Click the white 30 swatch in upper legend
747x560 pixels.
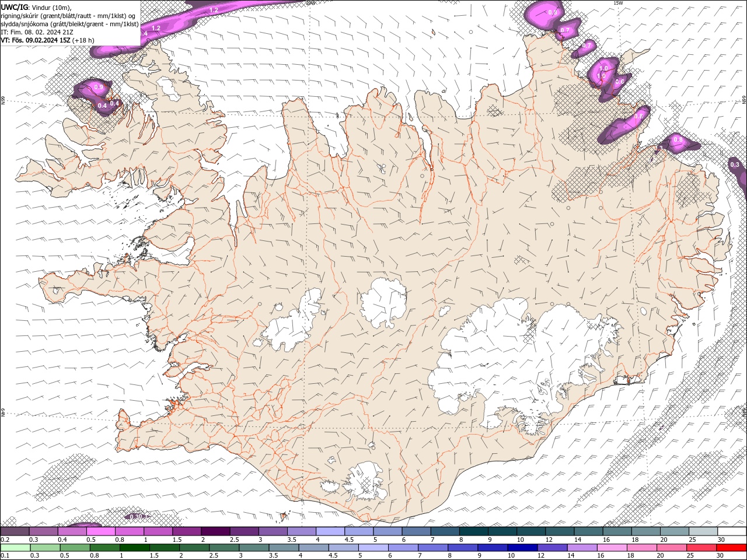point(732,531)
